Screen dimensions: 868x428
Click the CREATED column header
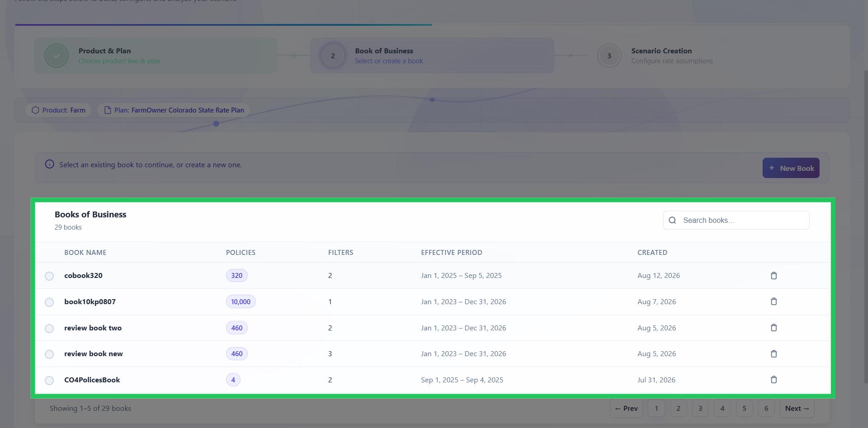[x=652, y=252]
